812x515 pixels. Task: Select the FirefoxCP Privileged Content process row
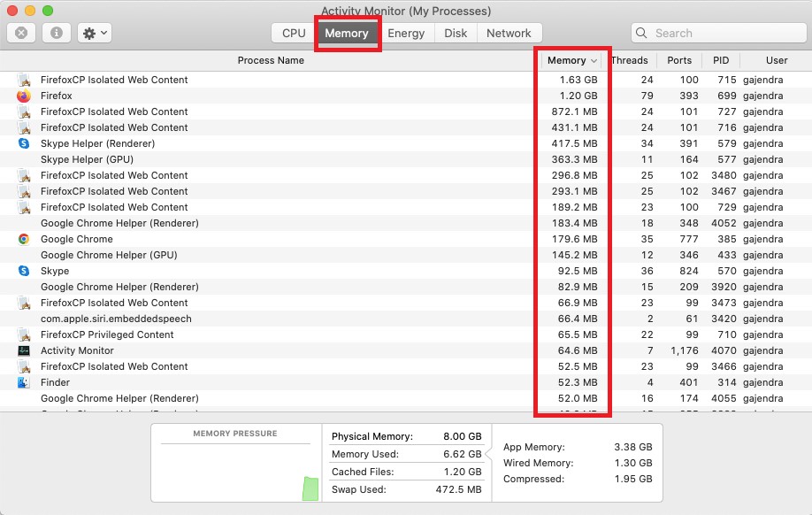coord(265,334)
